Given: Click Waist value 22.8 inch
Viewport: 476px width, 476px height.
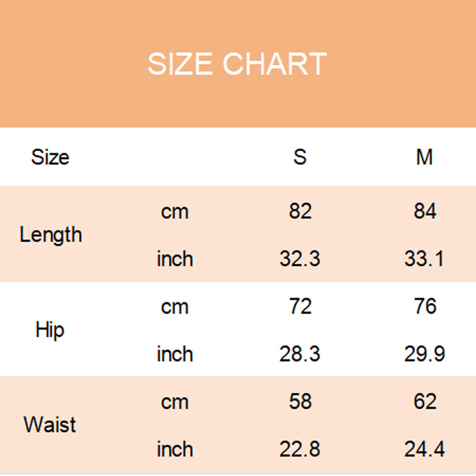Looking at the screenshot, I should [x=300, y=449].
